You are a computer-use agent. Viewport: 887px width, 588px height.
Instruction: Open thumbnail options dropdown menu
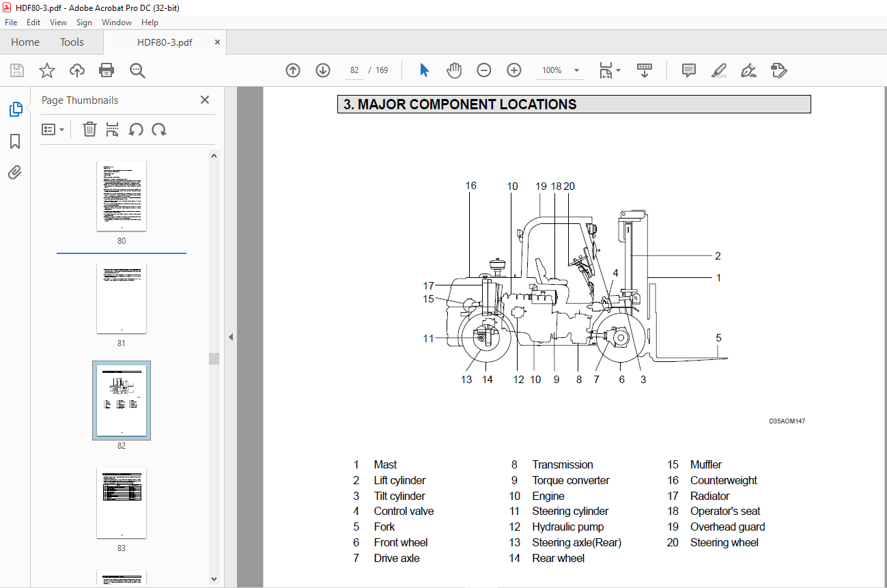(x=53, y=129)
